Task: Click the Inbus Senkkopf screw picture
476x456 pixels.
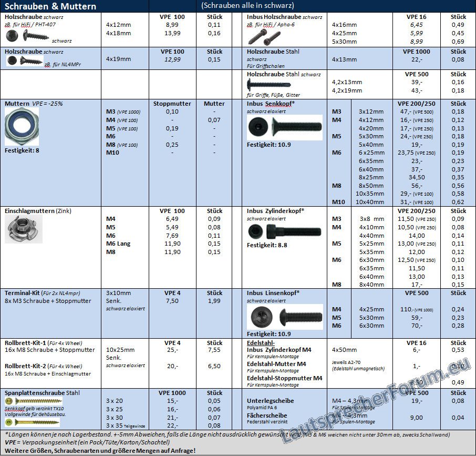Action: pyautogui.click(x=285, y=127)
